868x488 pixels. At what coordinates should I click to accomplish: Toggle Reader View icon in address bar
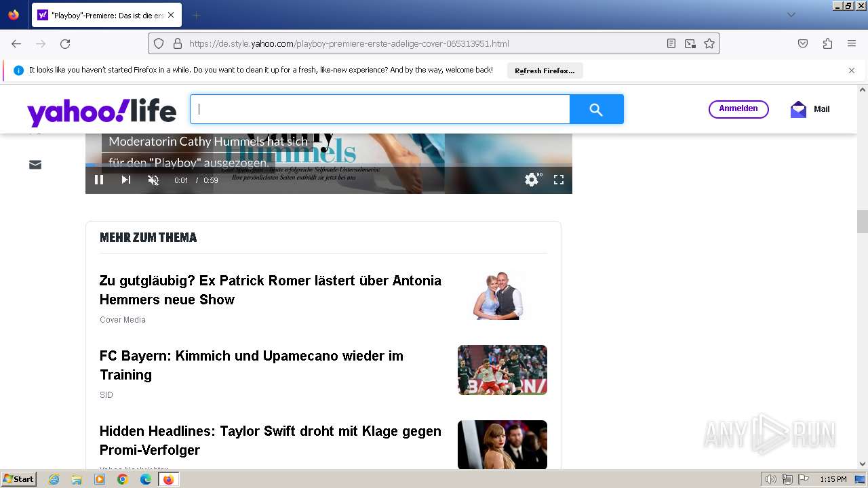(671, 43)
